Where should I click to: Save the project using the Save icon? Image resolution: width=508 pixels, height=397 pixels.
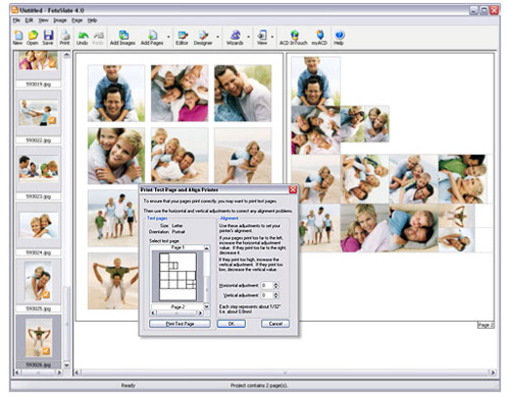(x=48, y=37)
